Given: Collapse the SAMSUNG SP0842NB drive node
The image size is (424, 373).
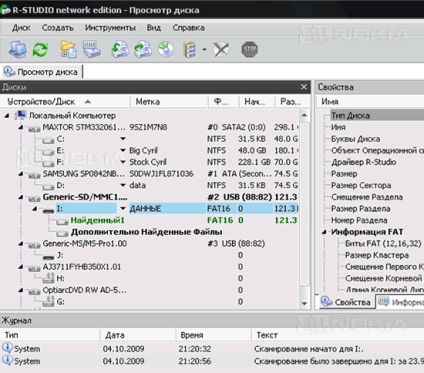Looking at the screenshot, I should pos(21,174).
